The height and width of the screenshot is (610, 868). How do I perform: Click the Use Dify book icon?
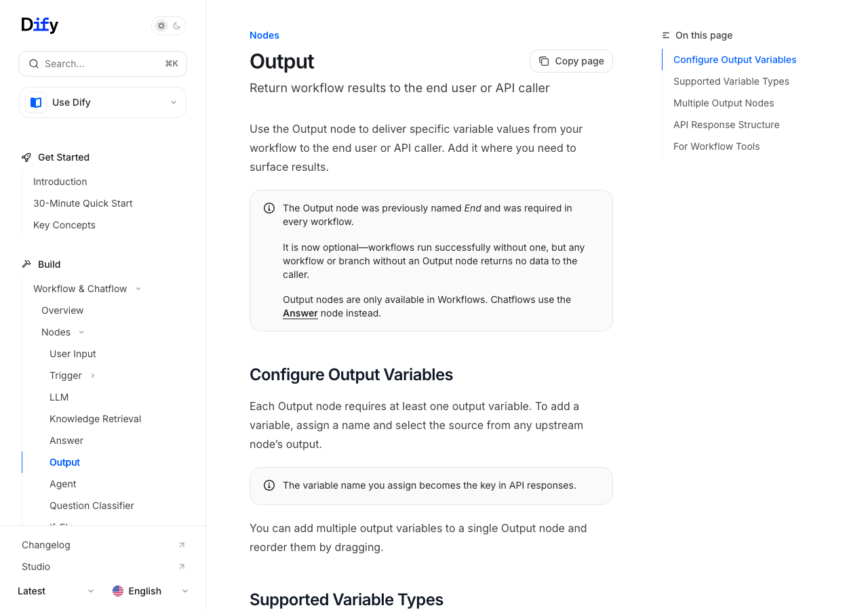pyautogui.click(x=36, y=102)
